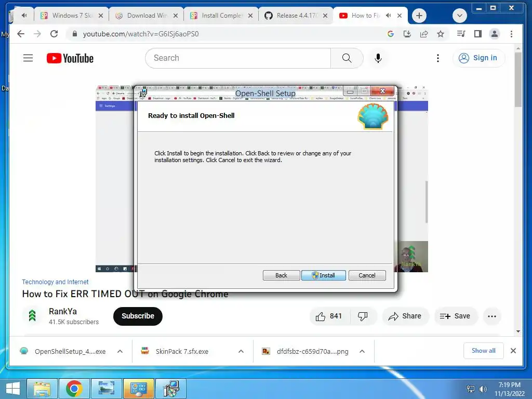
Task: Close the How to Fix YouTube tab
Action: (x=400, y=16)
